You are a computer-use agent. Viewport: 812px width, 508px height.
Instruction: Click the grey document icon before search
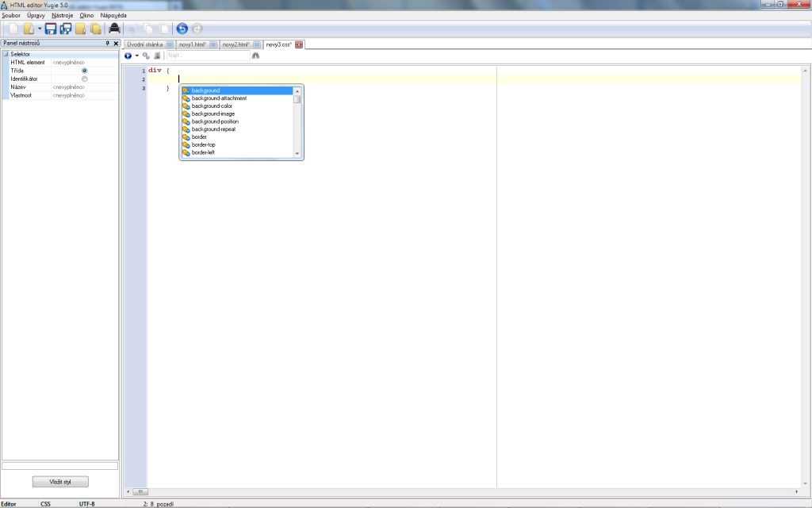pyautogui.click(x=157, y=56)
